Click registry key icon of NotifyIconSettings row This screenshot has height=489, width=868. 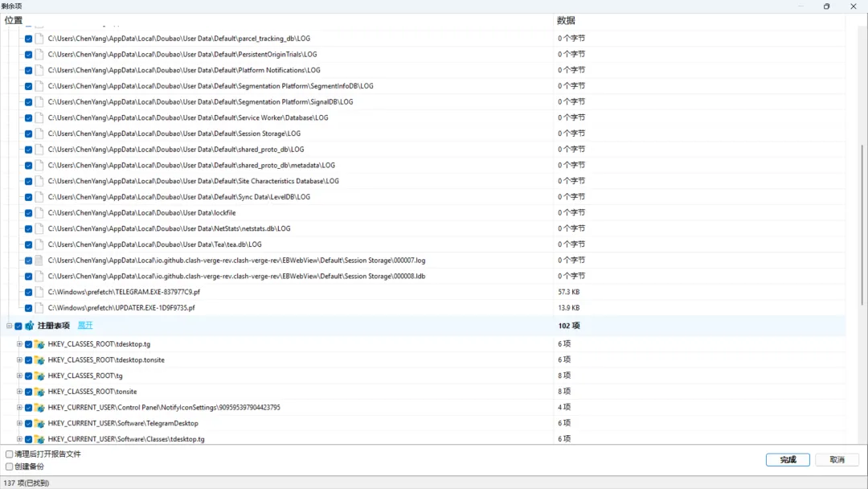pos(39,408)
